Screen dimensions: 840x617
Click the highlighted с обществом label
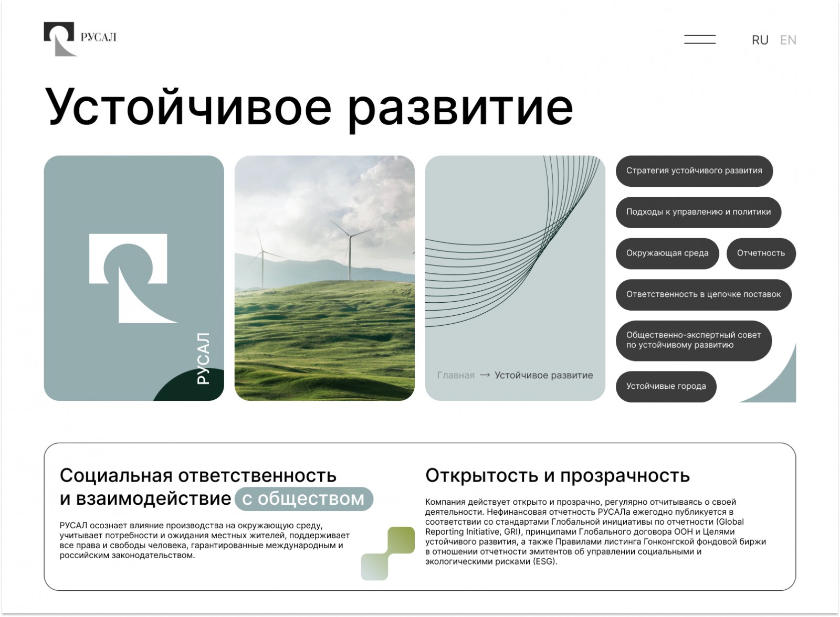pyautogui.click(x=303, y=498)
